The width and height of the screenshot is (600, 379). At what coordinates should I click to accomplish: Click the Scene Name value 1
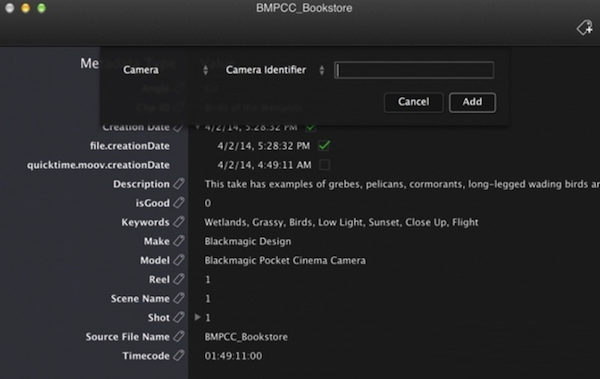(x=208, y=299)
